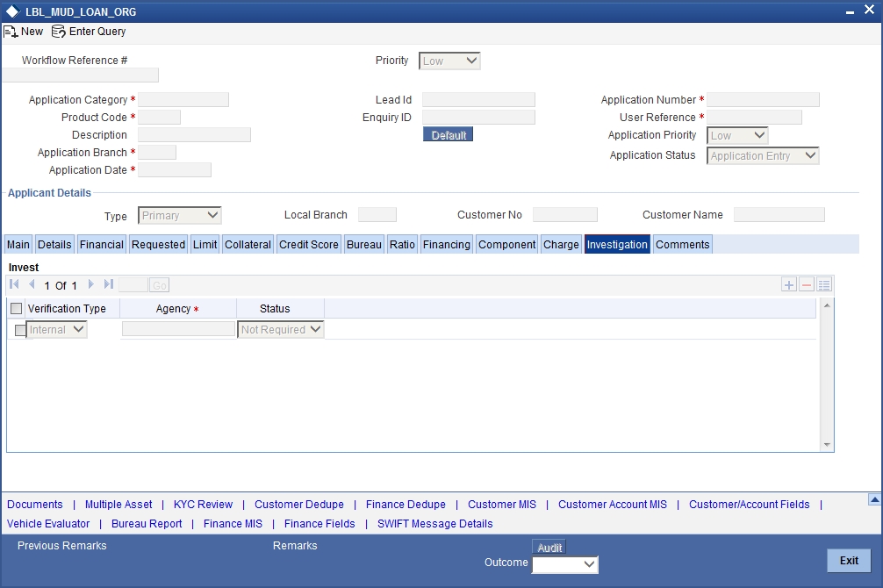883x588 pixels.
Task: Minimize the LBL_MUD_LOAN_ORG window
Action: click(x=850, y=11)
